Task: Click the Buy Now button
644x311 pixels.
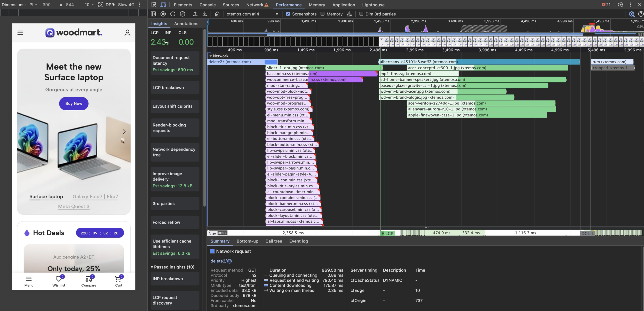Action: (74, 103)
